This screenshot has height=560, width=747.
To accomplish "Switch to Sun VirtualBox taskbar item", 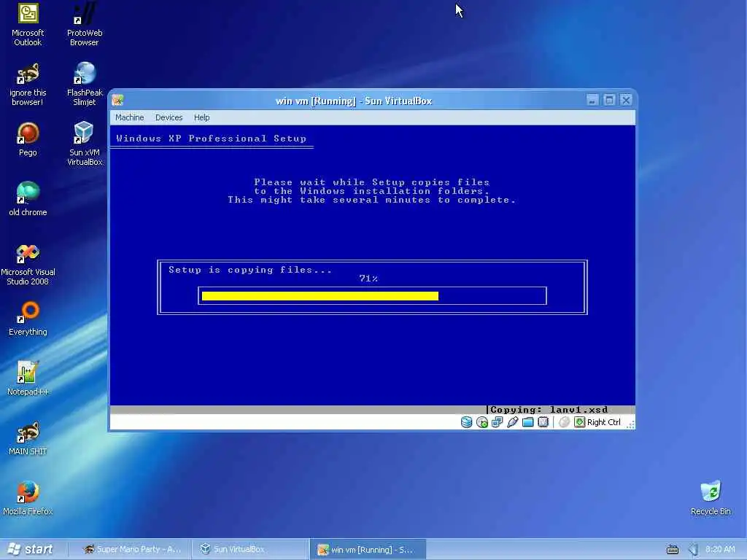I will click(249, 549).
